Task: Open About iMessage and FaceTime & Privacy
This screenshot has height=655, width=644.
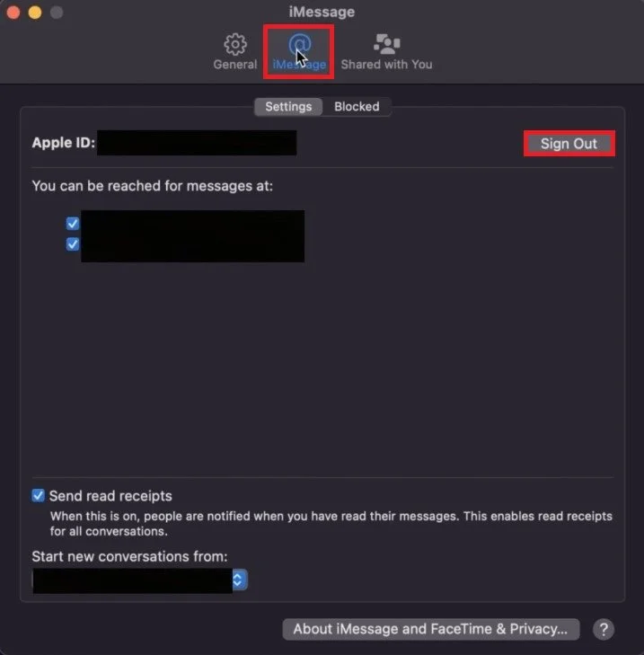Action: (430, 629)
